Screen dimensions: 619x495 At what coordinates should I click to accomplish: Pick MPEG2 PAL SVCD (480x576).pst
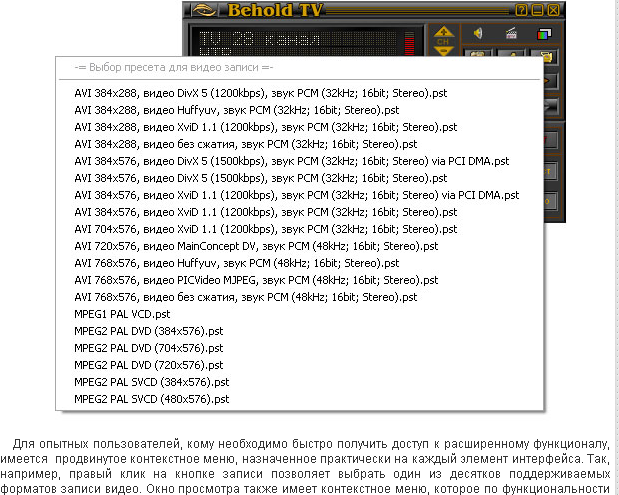pos(152,399)
